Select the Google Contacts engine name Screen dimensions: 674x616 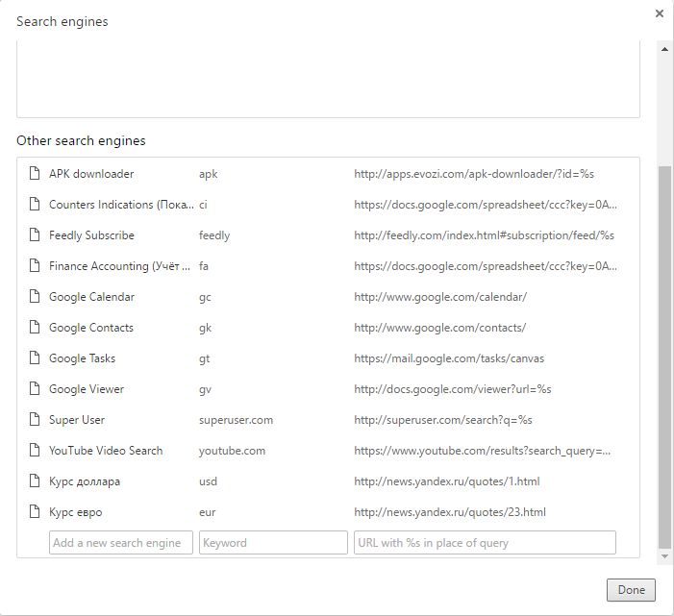pos(91,328)
